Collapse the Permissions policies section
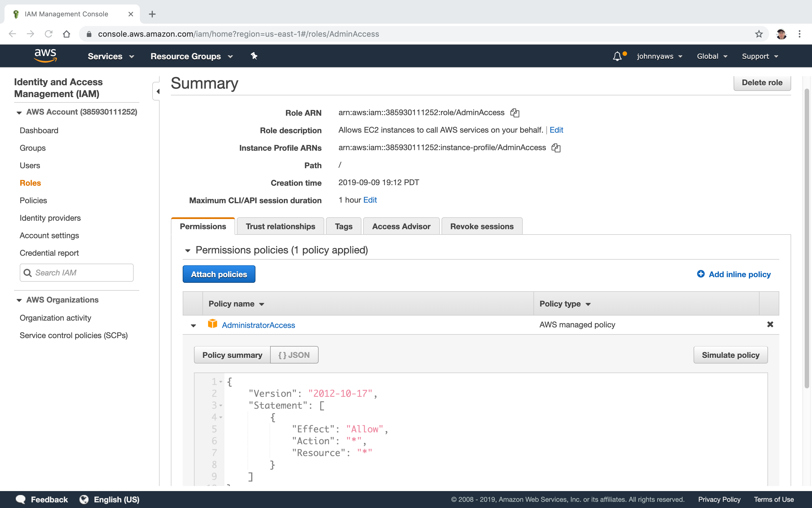Screen dimensions: 812x508 (188, 250)
